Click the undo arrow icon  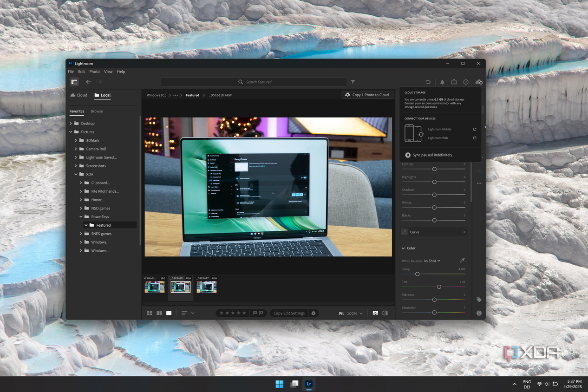tap(428, 82)
